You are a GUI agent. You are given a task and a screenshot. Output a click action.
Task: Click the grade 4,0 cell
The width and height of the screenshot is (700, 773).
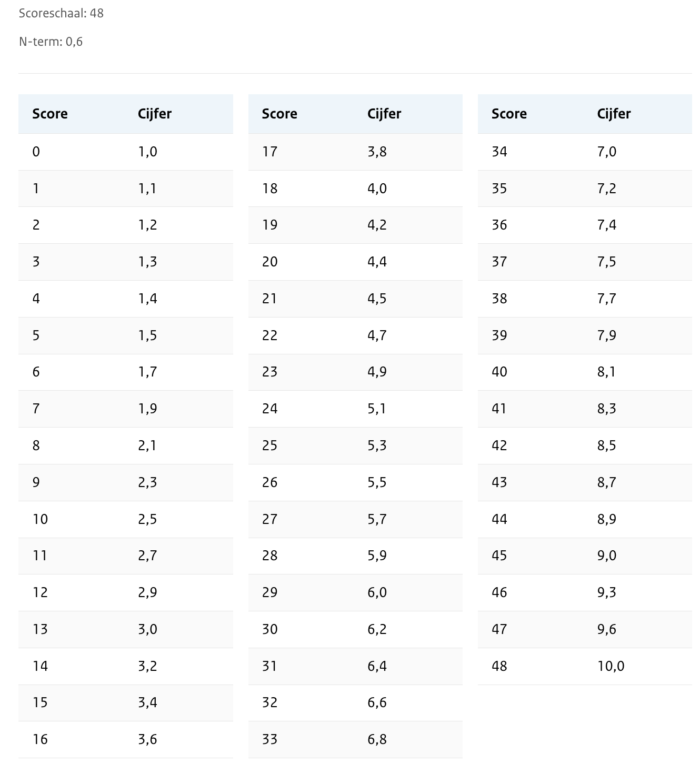(x=377, y=189)
